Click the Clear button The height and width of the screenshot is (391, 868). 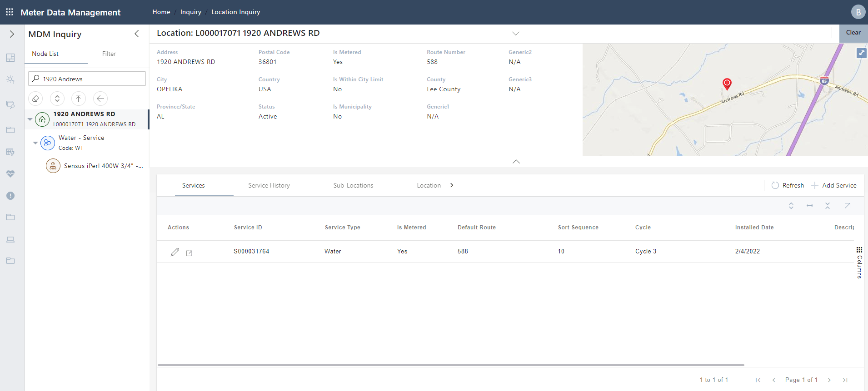click(x=853, y=33)
